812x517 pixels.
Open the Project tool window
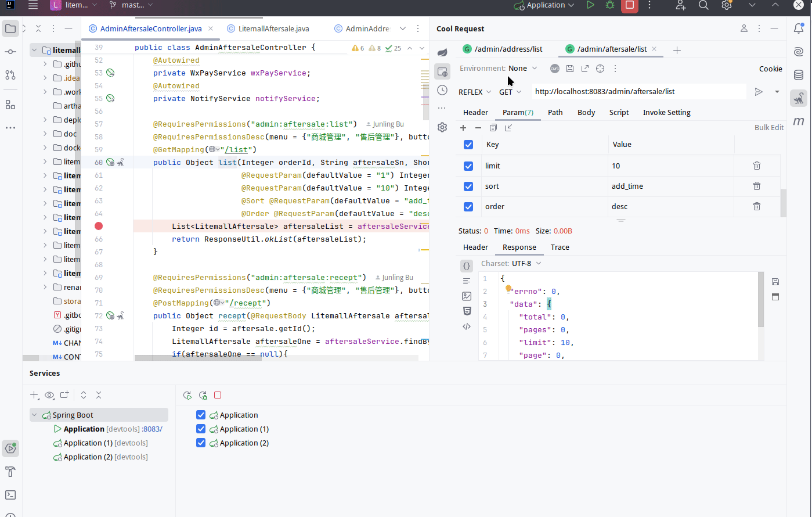10,28
